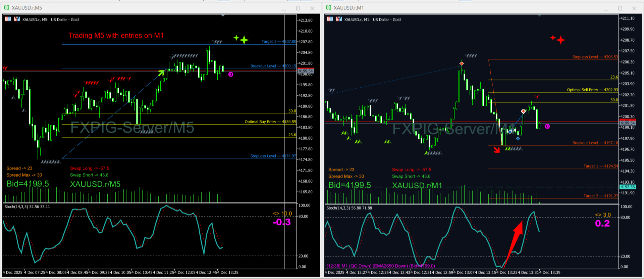644x279 pixels.
Task: Select the chart shift triangle on the M1 chart
Action: 539,15
